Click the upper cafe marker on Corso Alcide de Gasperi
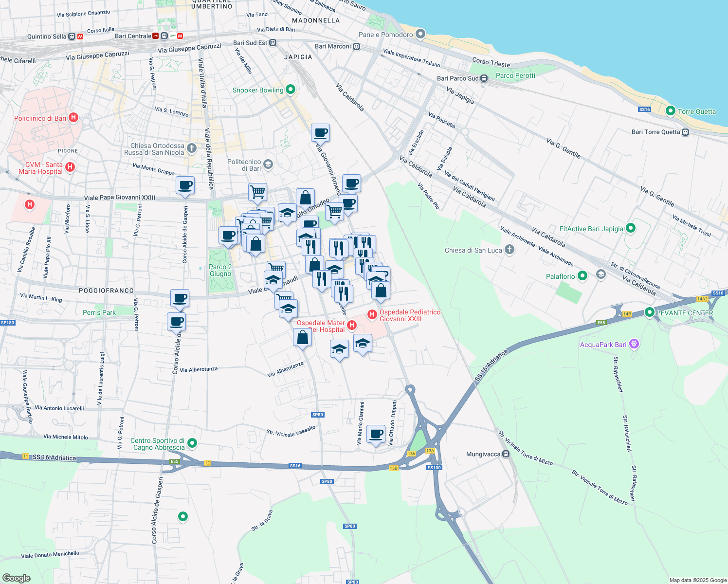Viewport: 728px width, 584px height. coord(180,298)
